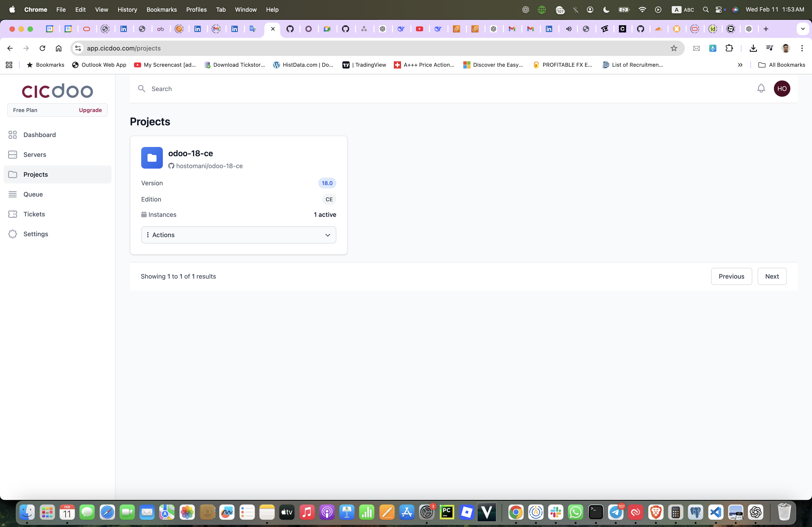
Task: Click the Dashboard grid icon in sidebar
Action: 13,135
